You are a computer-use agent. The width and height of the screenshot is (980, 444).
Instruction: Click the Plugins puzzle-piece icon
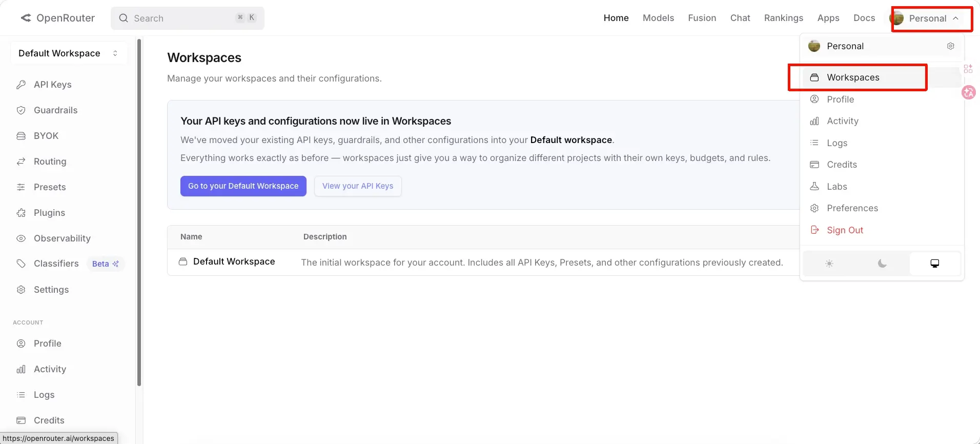[21, 213]
